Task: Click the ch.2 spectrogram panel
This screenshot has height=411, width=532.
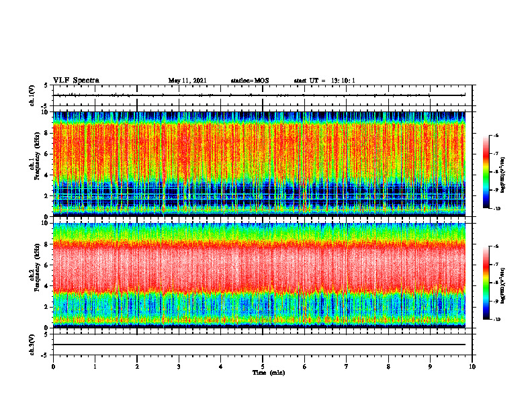Action: [259, 275]
